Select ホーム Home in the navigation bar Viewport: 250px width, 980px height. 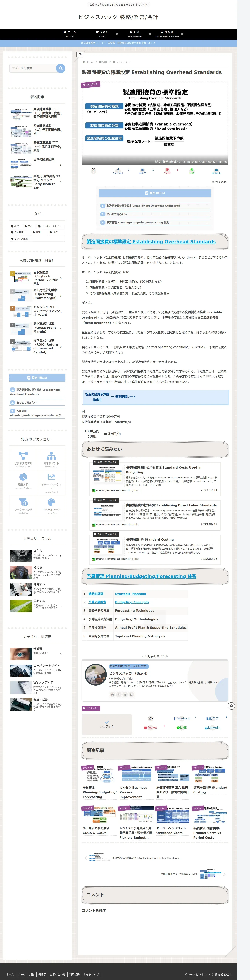coord(70,34)
